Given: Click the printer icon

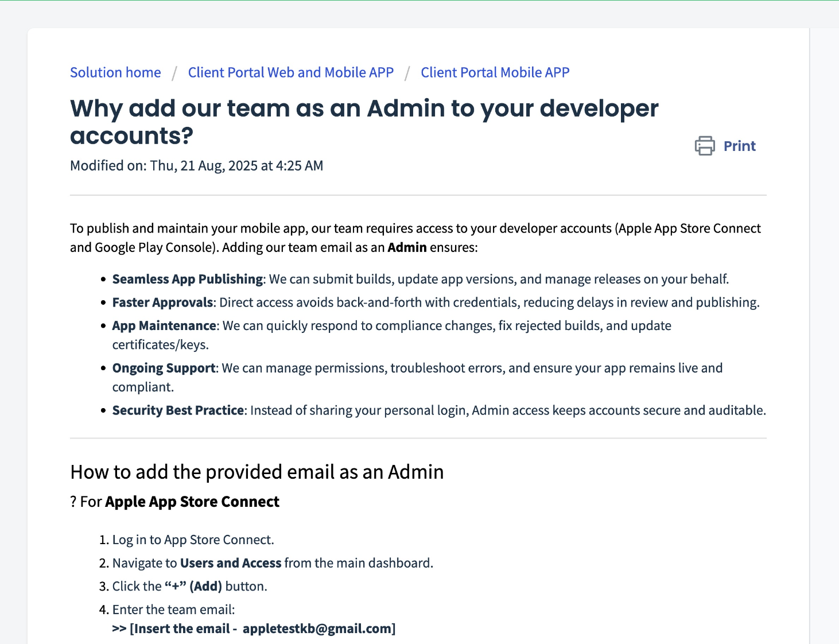Looking at the screenshot, I should pos(705,146).
